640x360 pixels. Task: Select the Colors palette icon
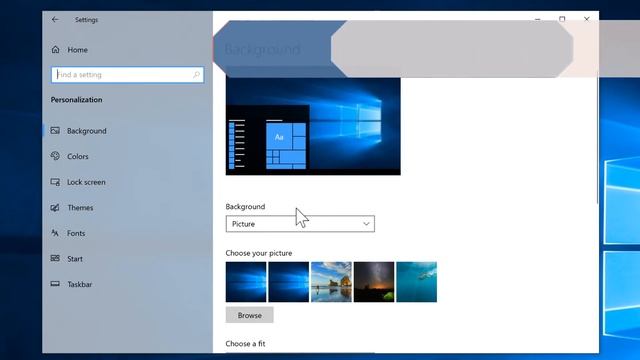[x=55, y=156]
